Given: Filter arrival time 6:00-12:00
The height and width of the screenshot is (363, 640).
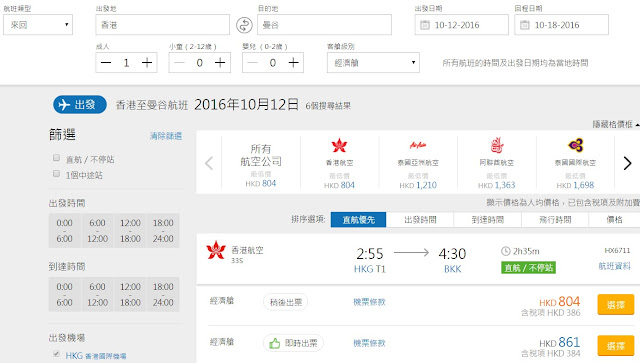Looking at the screenshot, I should click(98, 294).
